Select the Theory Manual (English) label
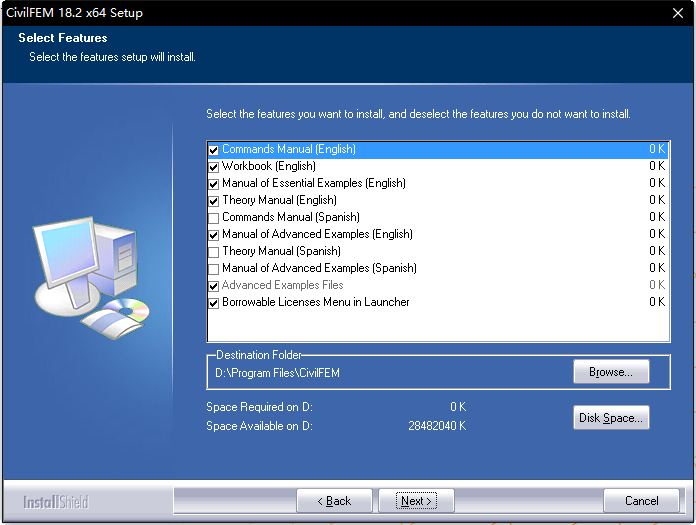The image size is (696, 525). (x=279, y=200)
